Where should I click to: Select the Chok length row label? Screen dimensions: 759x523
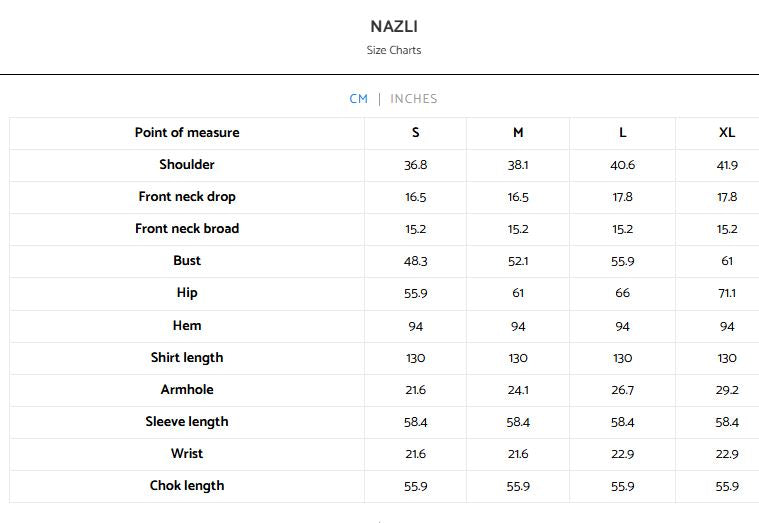pos(187,485)
